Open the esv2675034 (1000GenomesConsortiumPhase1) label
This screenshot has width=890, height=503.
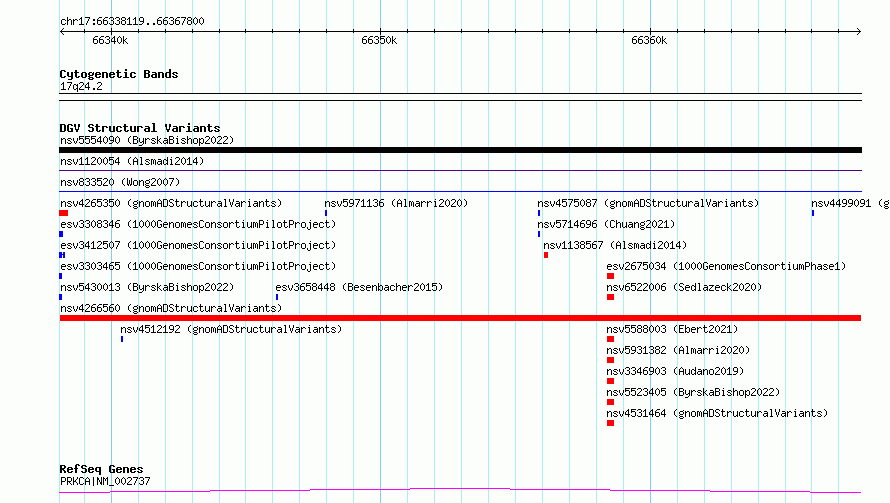point(726,266)
